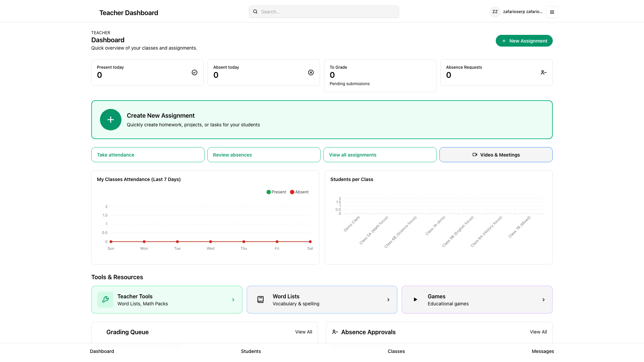Focus the Search input field
Viewport: 644px width, 362px height.
click(324, 12)
